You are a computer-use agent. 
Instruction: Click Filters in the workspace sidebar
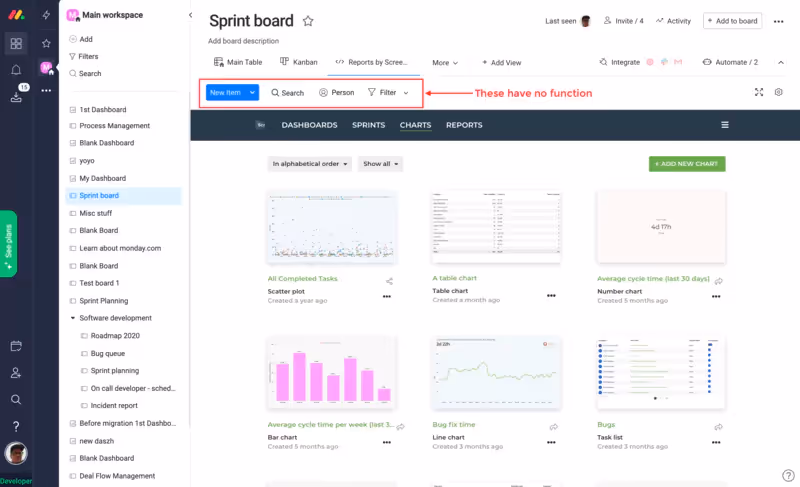(x=84, y=56)
